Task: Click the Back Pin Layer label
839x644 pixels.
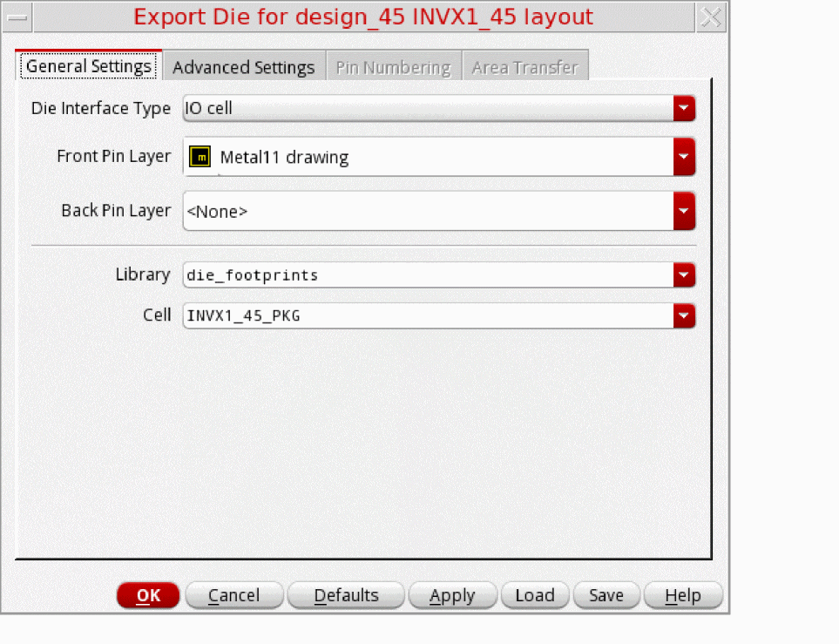Action: (x=116, y=211)
